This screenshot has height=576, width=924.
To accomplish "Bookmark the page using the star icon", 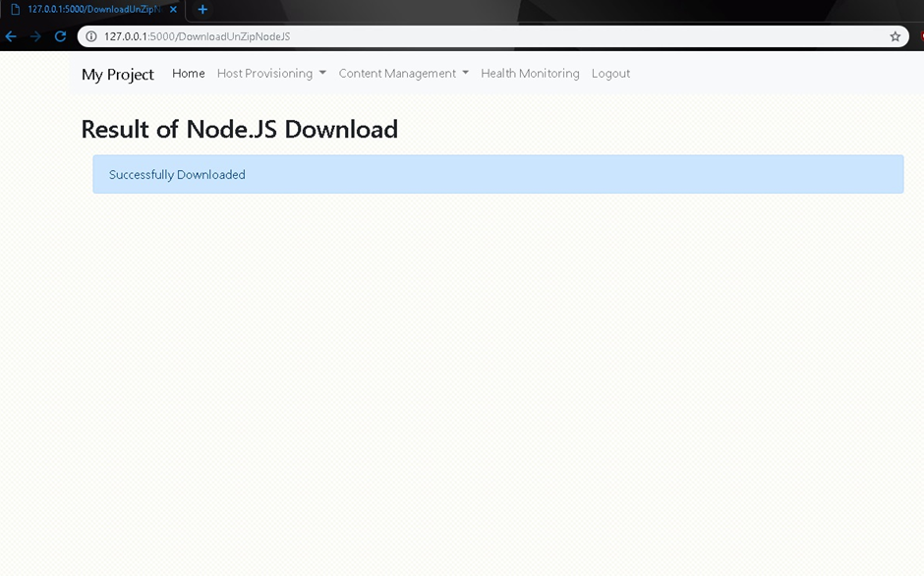I will pyautogui.click(x=895, y=36).
